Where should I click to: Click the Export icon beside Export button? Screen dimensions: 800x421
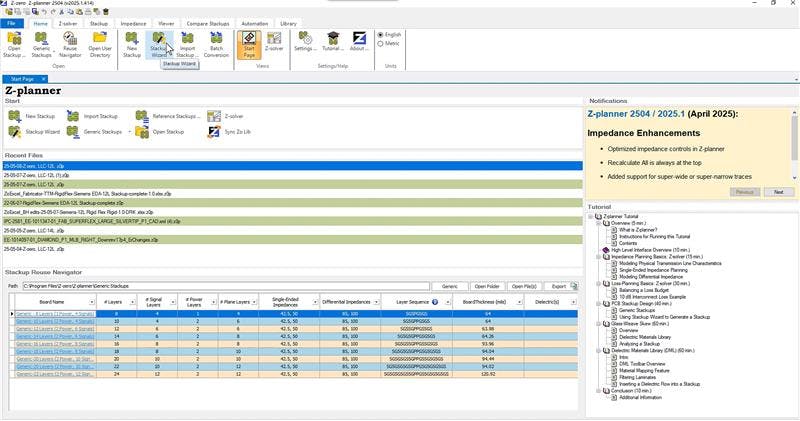point(574,286)
